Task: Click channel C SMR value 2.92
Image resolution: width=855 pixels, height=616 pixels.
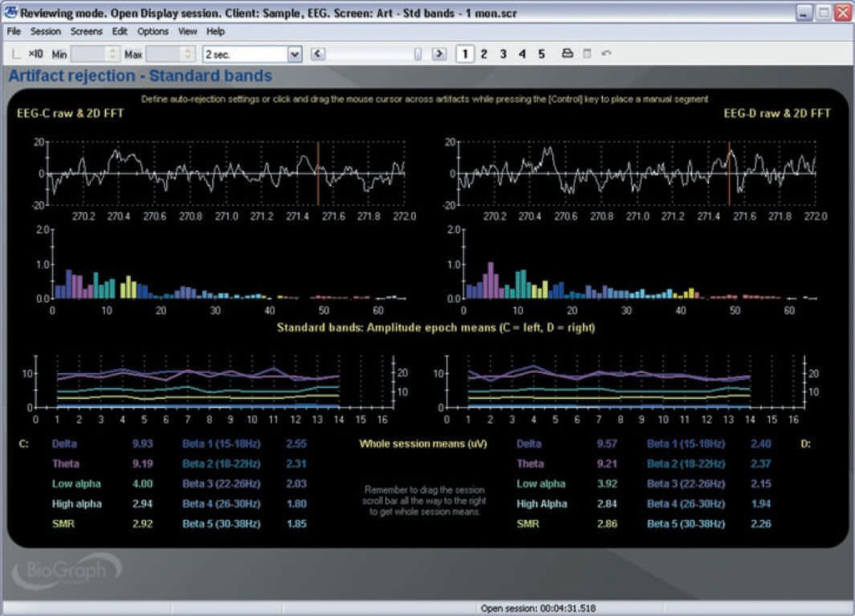Action: 142,524
